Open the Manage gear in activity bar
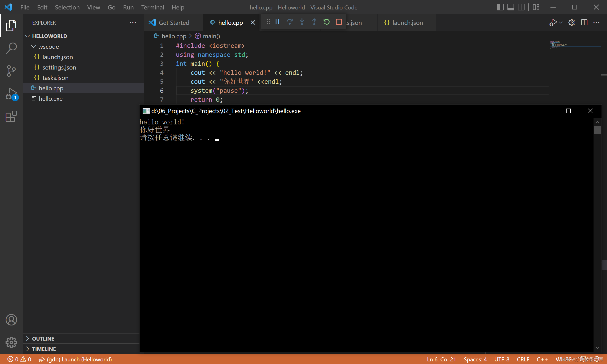 click(x=11, y=342)
